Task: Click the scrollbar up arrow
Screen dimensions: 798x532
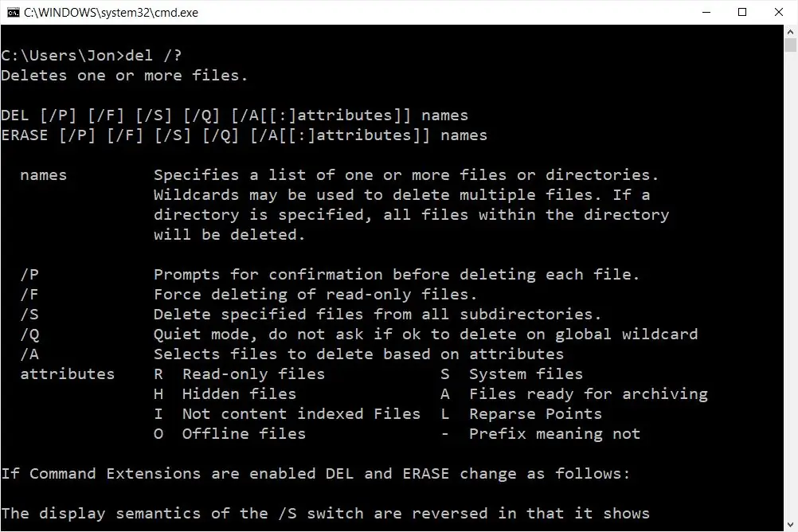Action: (x=792, y=30)
